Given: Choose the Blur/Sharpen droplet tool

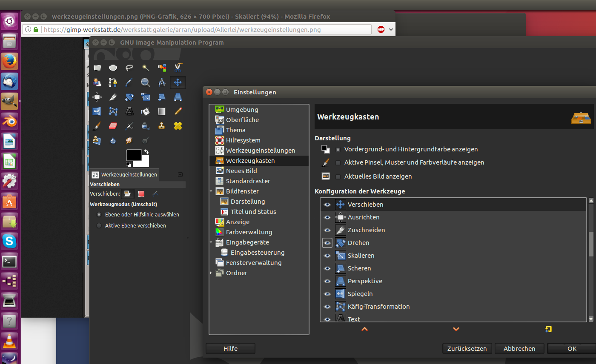Looking at the screenshot, I should click(x=113, y=140).
